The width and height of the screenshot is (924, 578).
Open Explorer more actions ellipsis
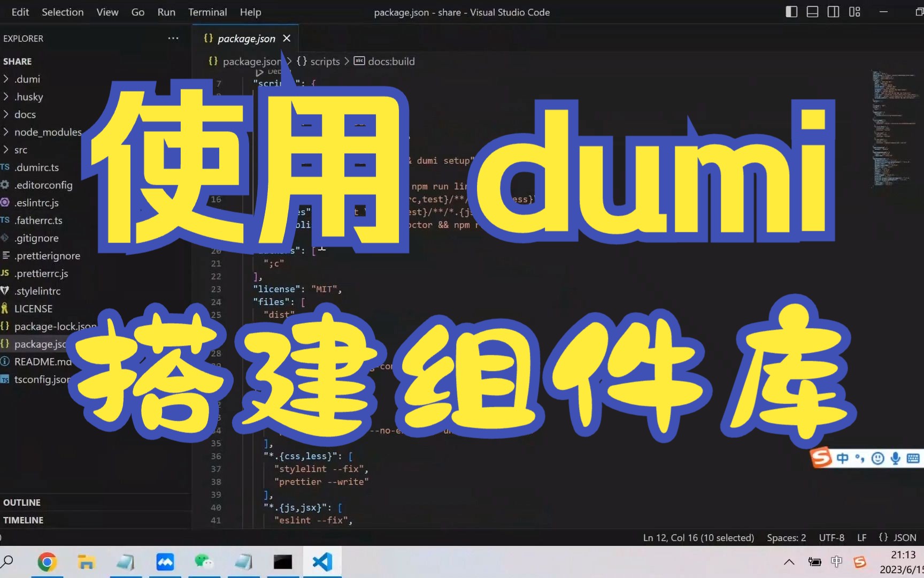(173, 38)
